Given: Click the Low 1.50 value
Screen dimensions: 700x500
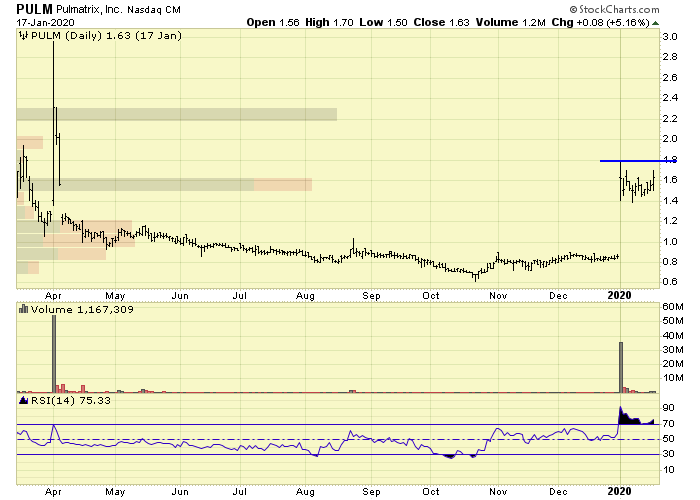Looking at the screenshot, I should click(x=383, y=22).
